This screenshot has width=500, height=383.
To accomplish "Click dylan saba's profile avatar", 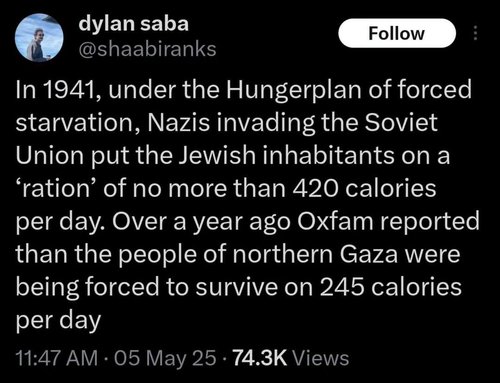I will pyautogui.click(x=39, y=38).
